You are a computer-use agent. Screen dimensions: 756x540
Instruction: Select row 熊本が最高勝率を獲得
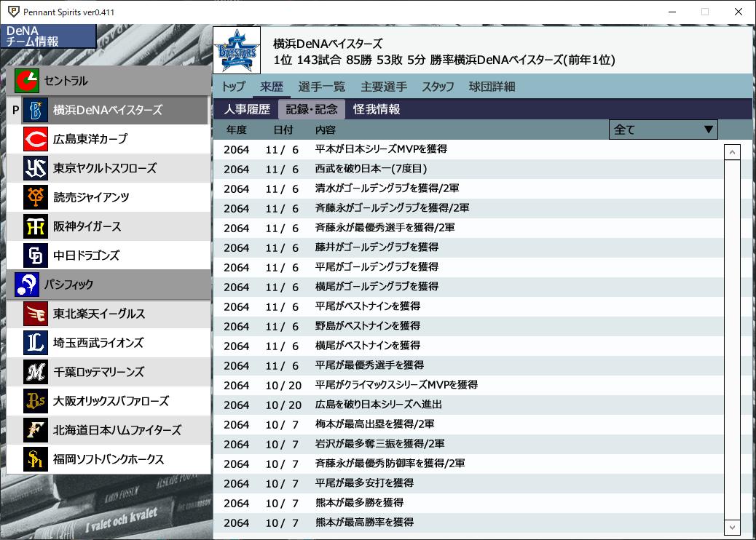[x=468, y=523]
